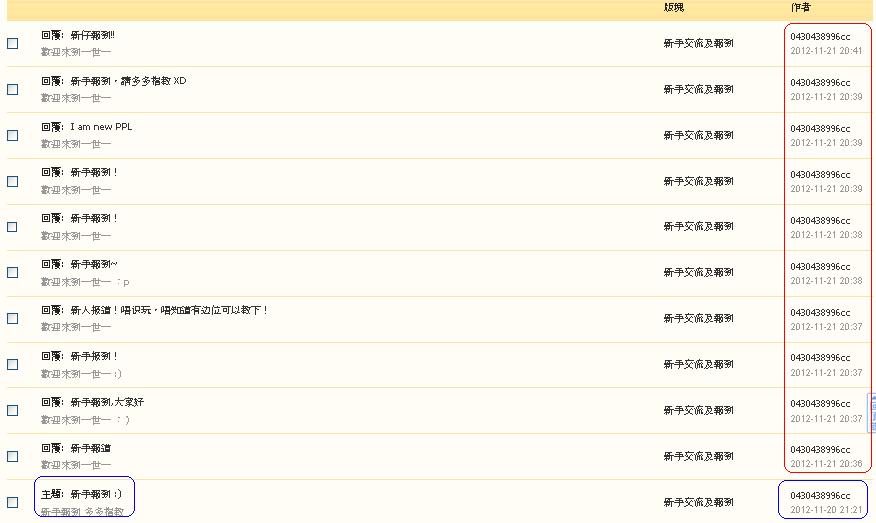Check the 20:37 '新手报到！' row with ':)' excerpt

pos(12,364)
